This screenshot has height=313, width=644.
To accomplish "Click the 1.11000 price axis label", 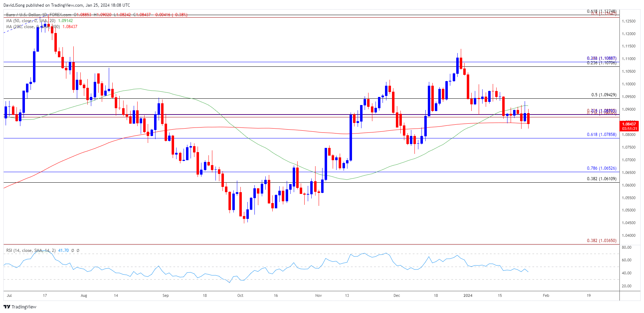I will coord(629,59).
